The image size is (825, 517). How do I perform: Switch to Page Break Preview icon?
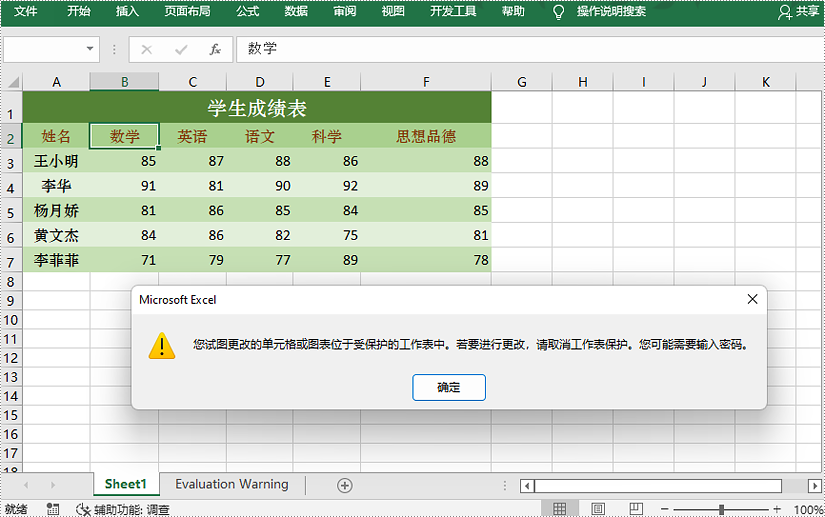tap(636, 509)
